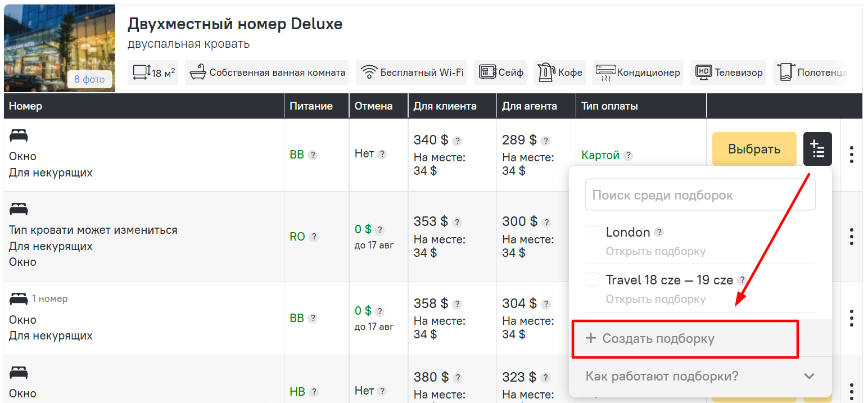Open Travel collection via Открыть подборку link
Screen dimensions: 868x403
[655, 299]
